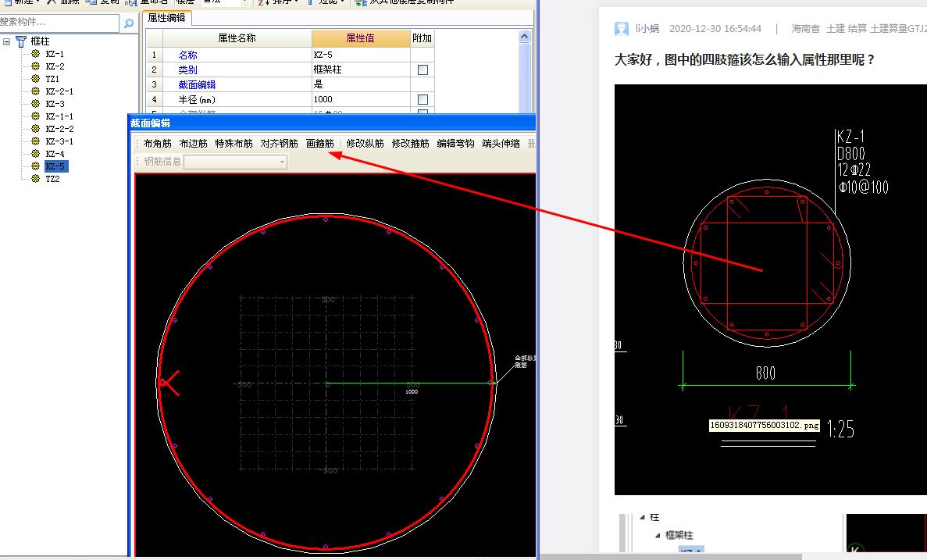Collapse the 柱 node in the forum tree

(x=643, y=517)
